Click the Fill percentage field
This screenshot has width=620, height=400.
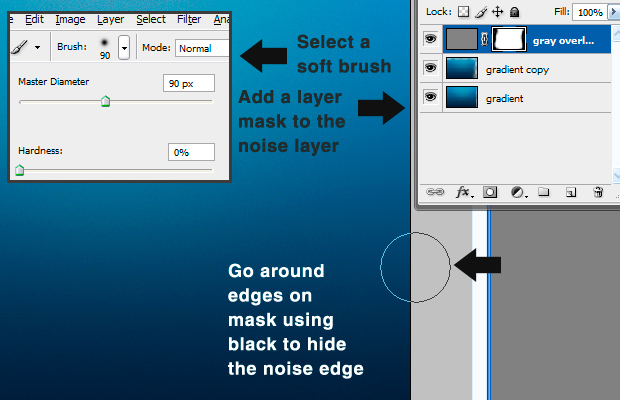click(590, 12)
